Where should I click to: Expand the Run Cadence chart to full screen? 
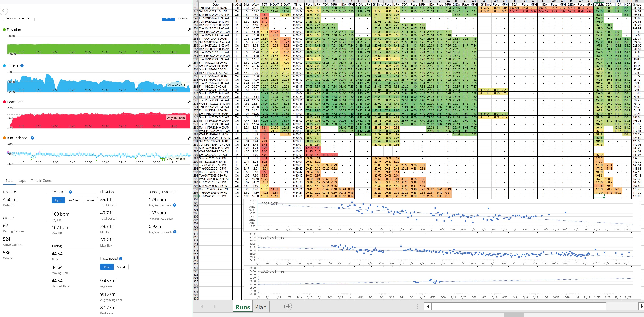[189, 138]
